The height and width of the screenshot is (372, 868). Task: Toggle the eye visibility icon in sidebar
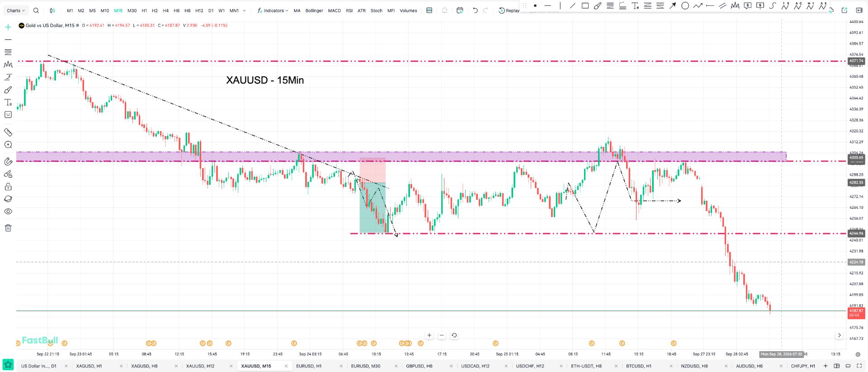[8, 212]
